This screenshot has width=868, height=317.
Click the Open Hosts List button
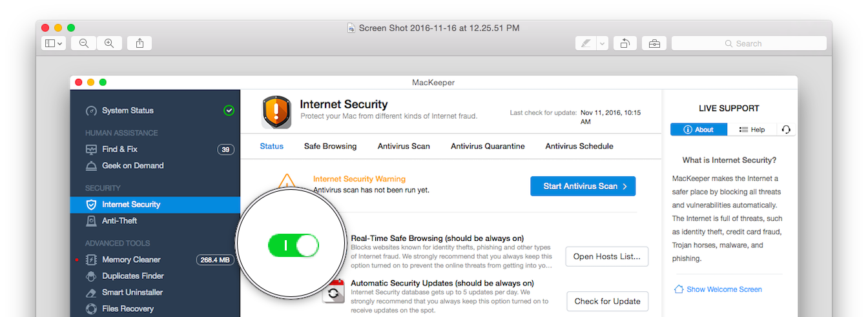click(x=607, y=256)
